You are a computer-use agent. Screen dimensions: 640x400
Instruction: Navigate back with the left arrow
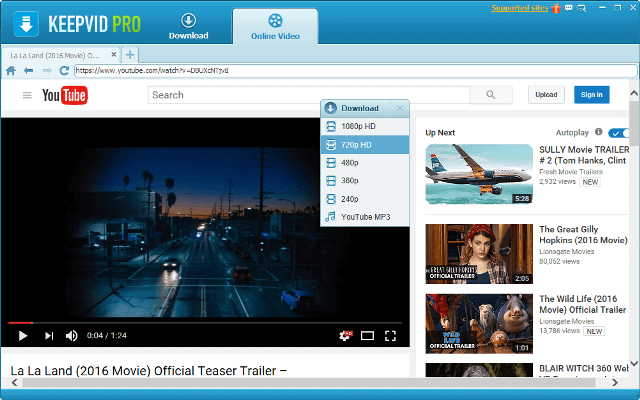pyautogui.click(x=29, y=71)
